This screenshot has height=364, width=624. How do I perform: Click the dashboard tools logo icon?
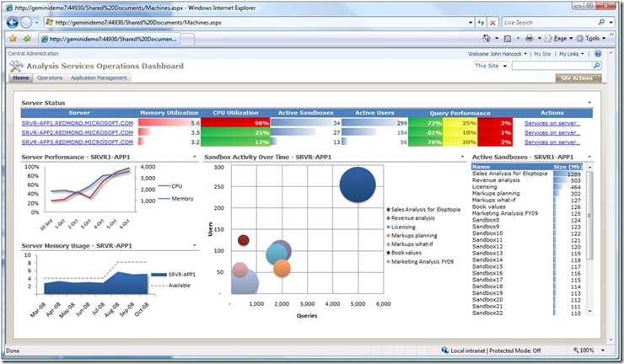16,66
